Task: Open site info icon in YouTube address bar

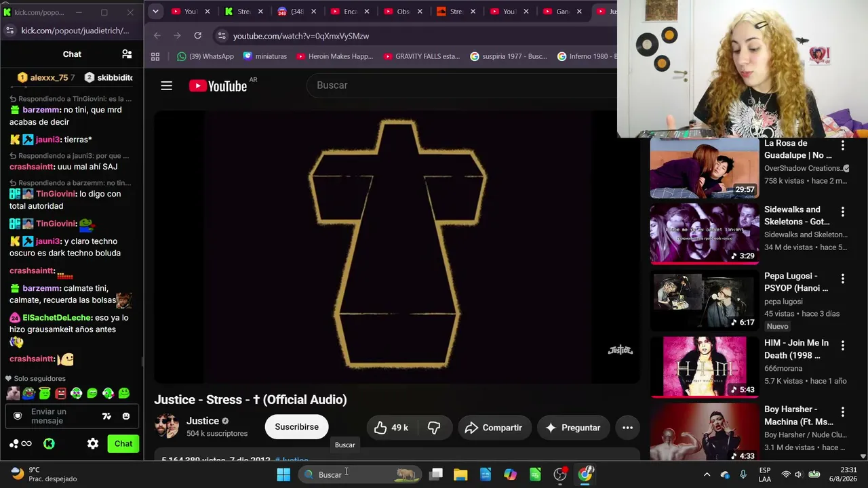Action: pos(222,36)
